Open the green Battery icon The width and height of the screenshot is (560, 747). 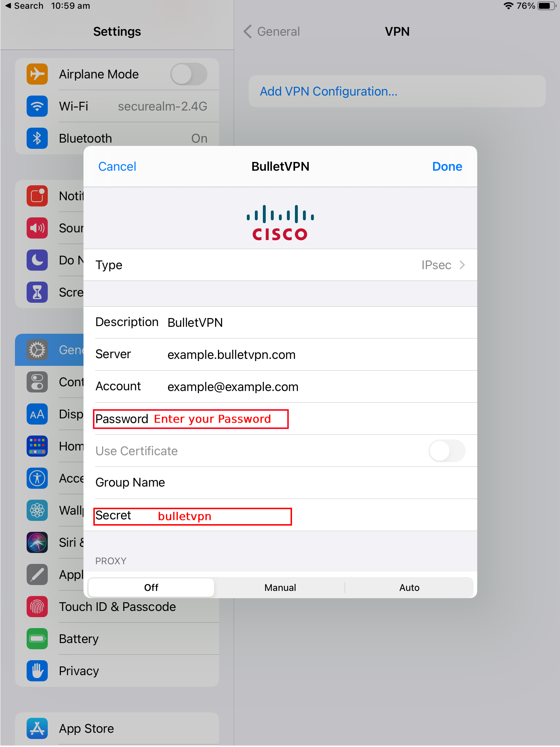tap(37, 639)
